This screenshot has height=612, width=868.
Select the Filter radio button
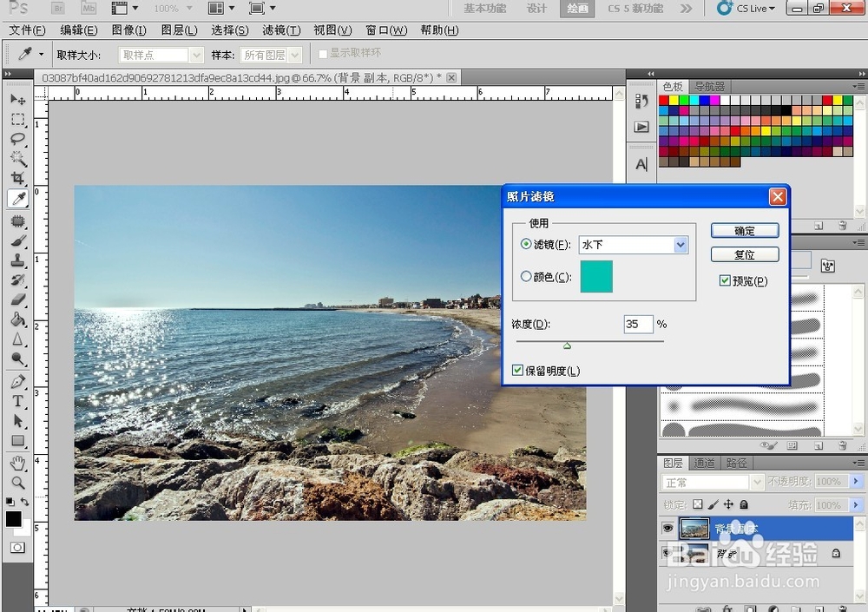[526, 244]
